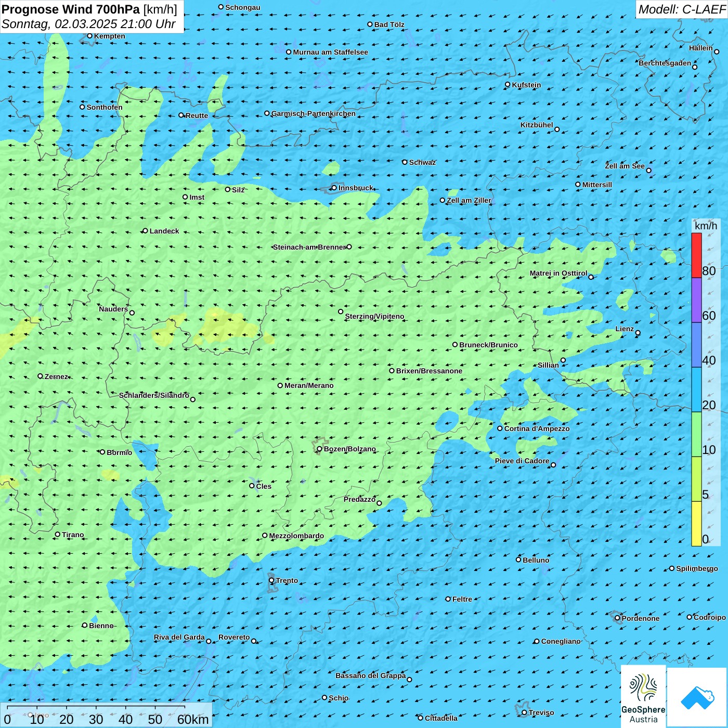
Task: Click the Trento city marker
Action: point(271,580)
